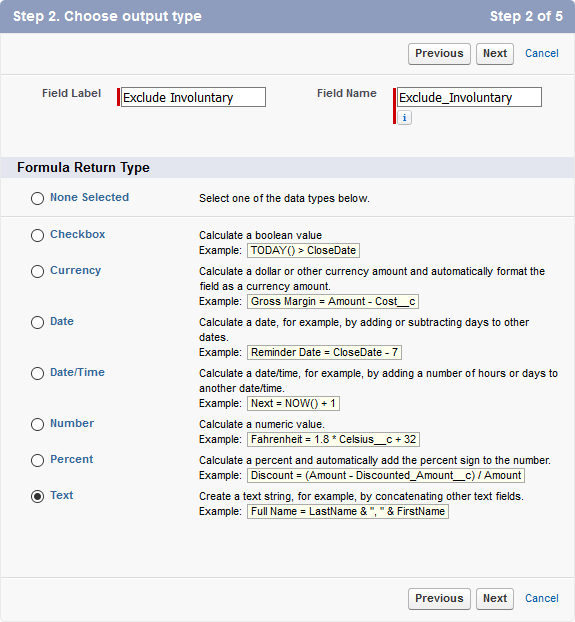Click the 'Step 2 of 5' indicator
The height and width of the screenshot is (622, 575).
[x=526, y=16]
